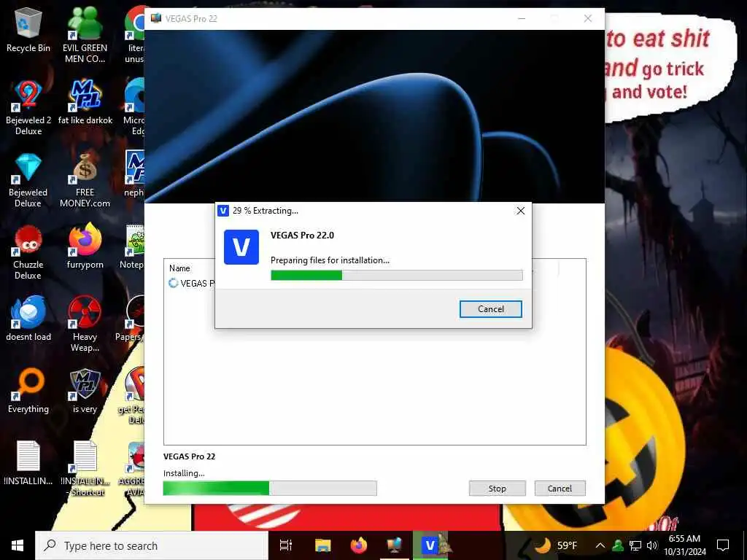Show hidden system tray icons
747x560 pixels.
point(600,545)
